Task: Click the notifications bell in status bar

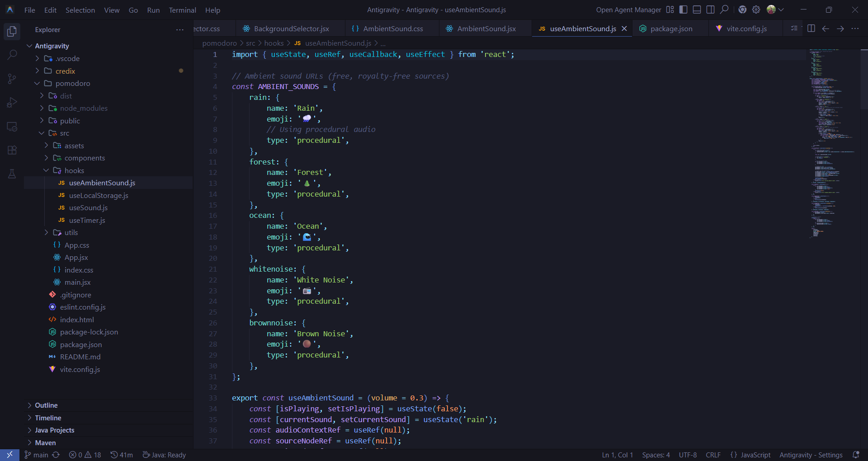Action: click(x=856, y=455)
